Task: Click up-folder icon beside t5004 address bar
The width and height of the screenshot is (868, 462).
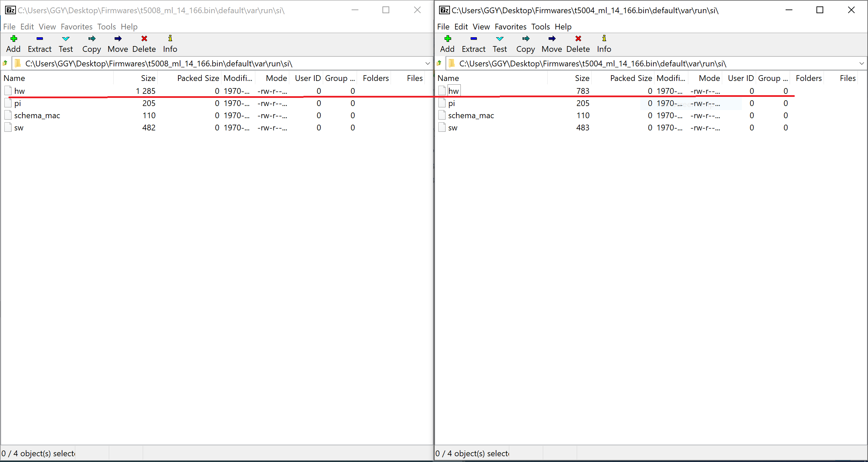Action: pos(439,63)
